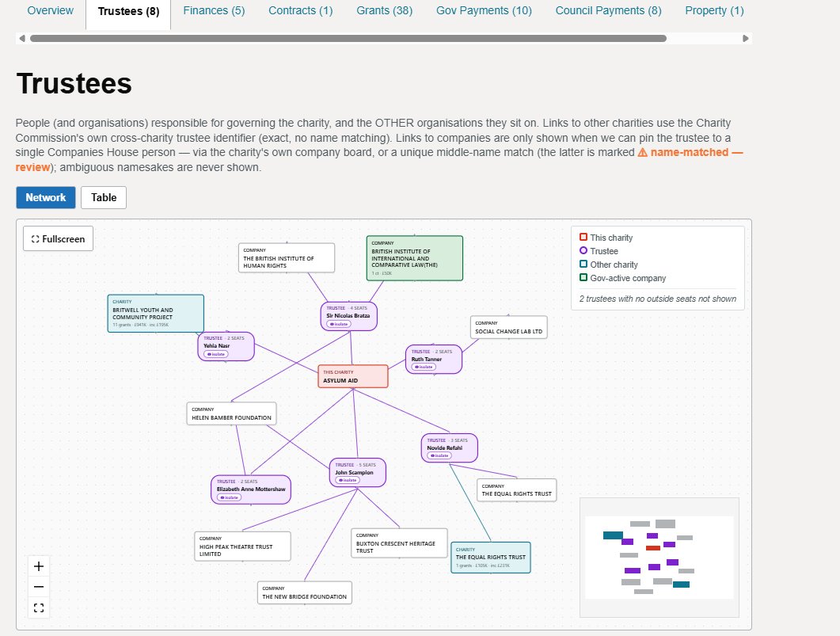The height and width of the screenshot is (636, 840).
Task: Switch to the Finances (5) tab
Action: click(x=214, y=11)
